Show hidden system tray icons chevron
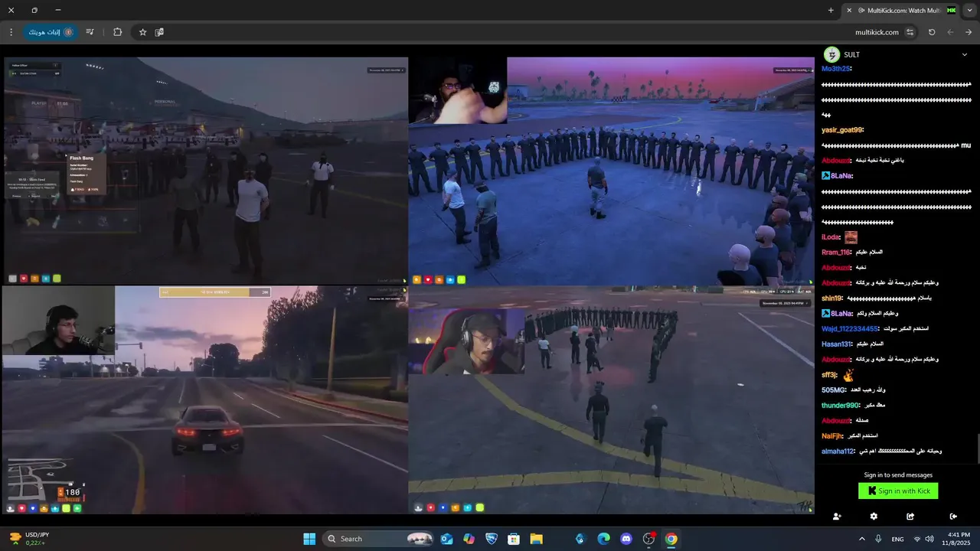 point(862,539)
